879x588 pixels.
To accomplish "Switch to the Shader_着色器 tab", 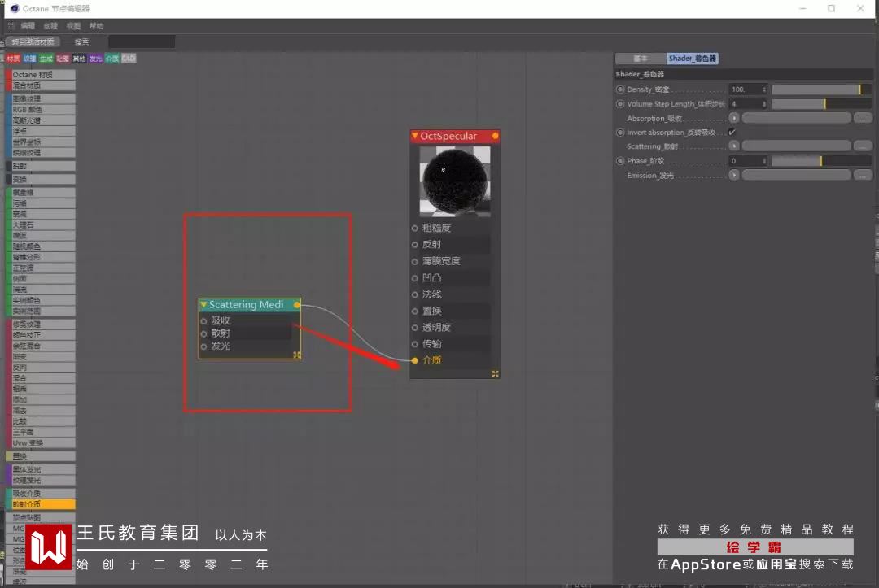I will pyautogui.click(x=693, y=59).
